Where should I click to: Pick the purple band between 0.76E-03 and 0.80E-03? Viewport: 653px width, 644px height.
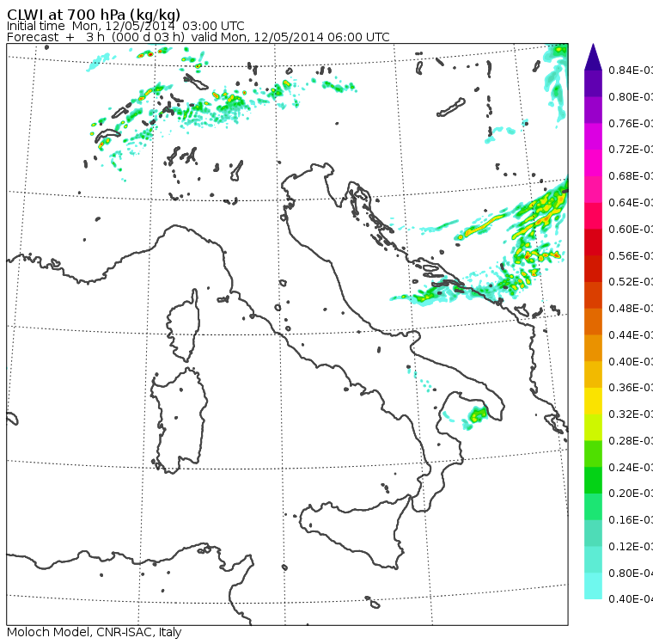point(593,110)
